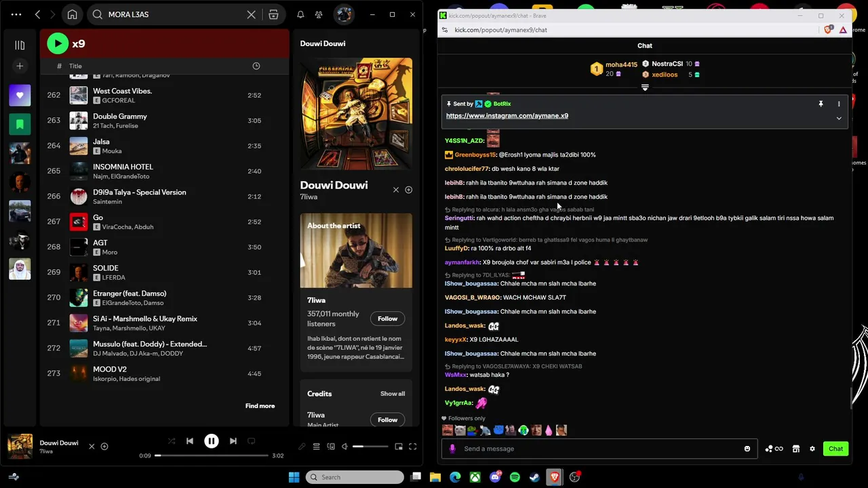This screenshot has height=488, width=868.
Task: Open Liked Songs in Spotify sidebar
Action: click(x=20, y=96)
